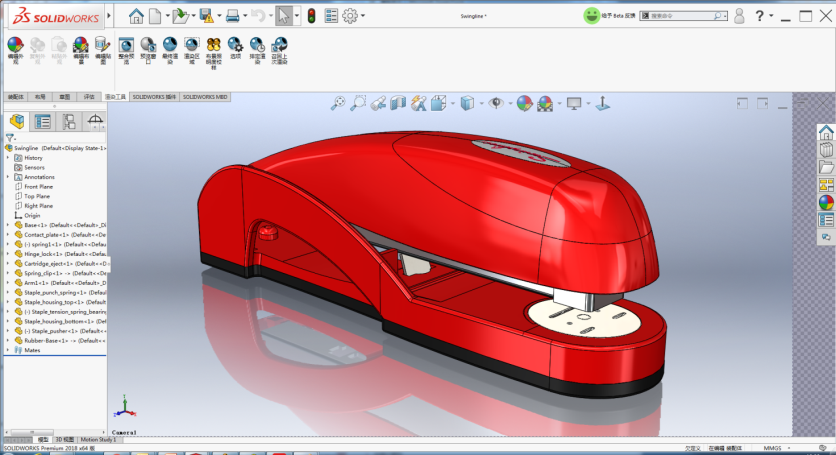Open the Options gear dropdown arrow
836x455 pixels.
pos(363,16)
